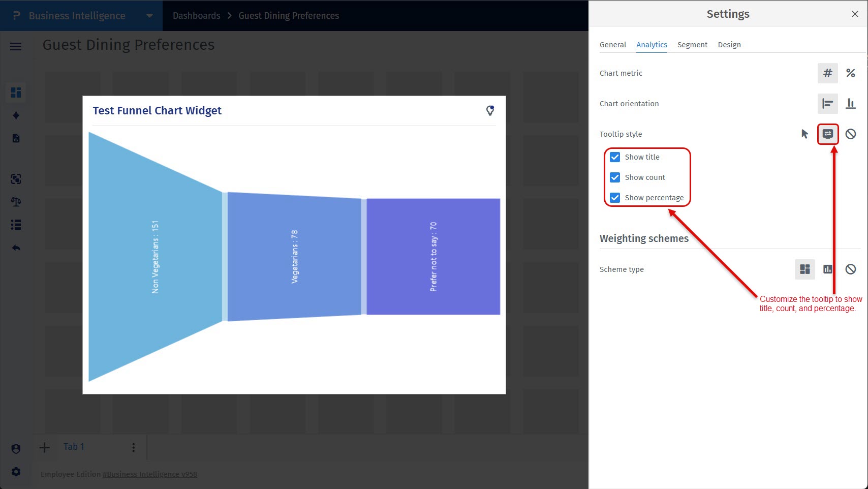Uncheck the Show count checkbox
This screenshot has width=868, height=489.
(615, 177)
